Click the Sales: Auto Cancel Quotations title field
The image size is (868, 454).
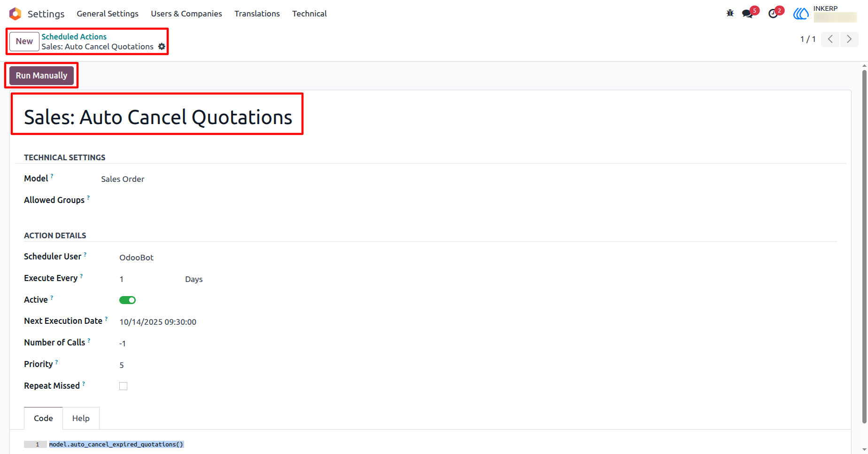click(158, 117)
